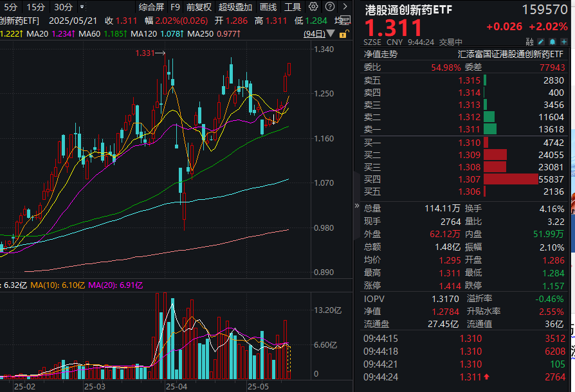The width and height of the screenshot is (575, 392).
Task: Open the 工具 tools icon
Action: 292,8
